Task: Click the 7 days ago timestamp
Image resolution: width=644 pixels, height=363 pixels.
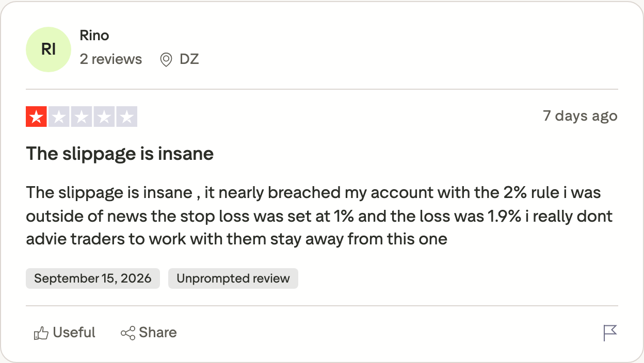Action: click(x=580, y=115)
